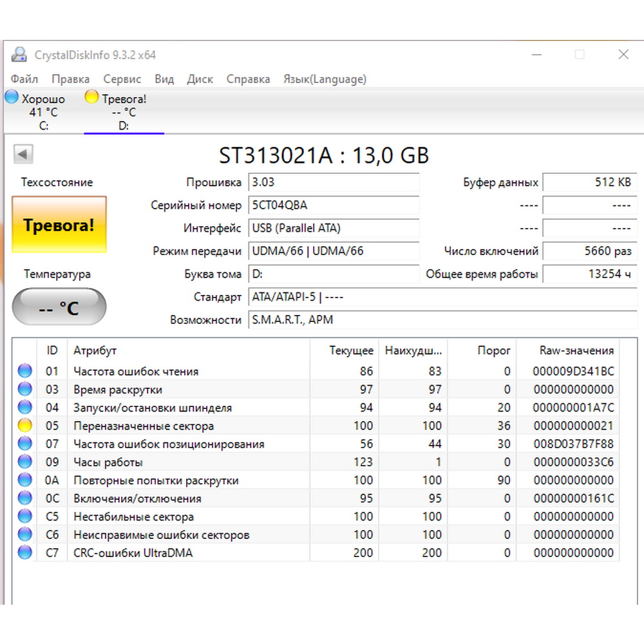Click the power-on hours field 13254 ч
644x644 pixels.
coord(590,274)
